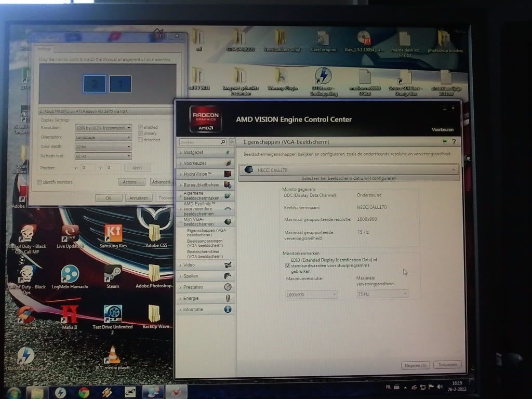532x399 pixels.
Task: Open the Prestaties sidebar section
Action: tap(206, 287)
